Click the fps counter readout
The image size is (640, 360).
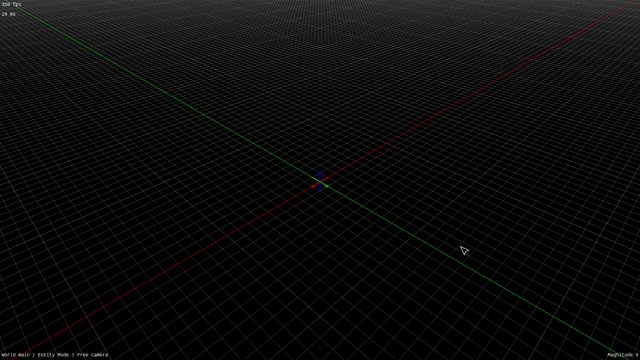click(11, 4)
